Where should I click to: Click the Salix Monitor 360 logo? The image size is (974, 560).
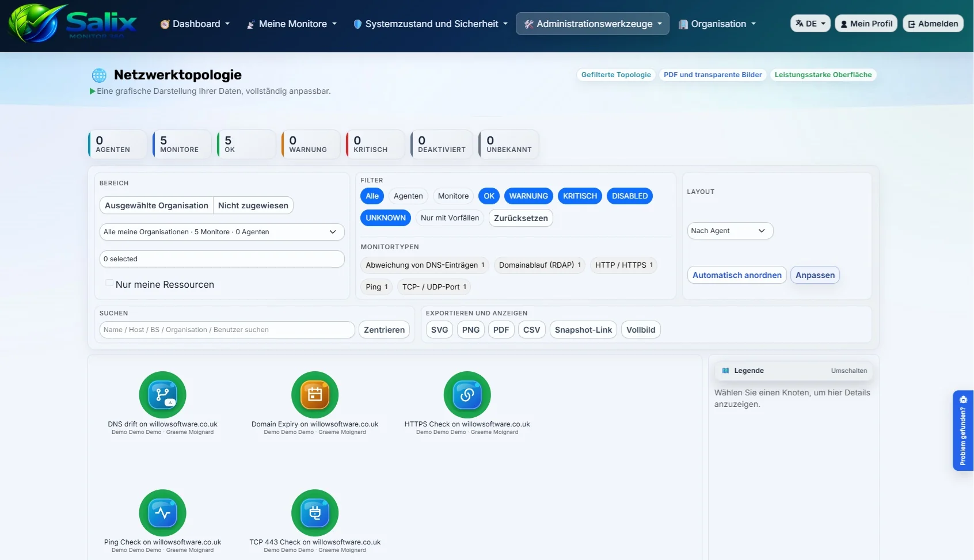[73, 24]
